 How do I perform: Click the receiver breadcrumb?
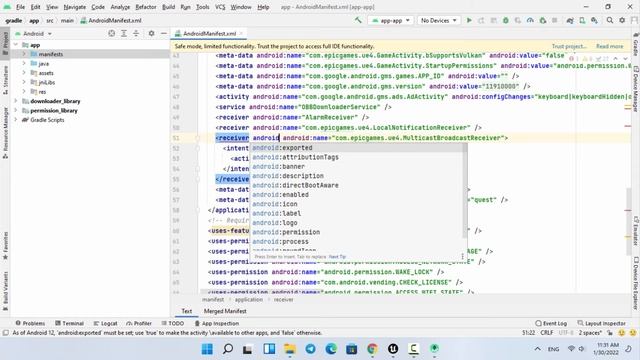(283, 300)
